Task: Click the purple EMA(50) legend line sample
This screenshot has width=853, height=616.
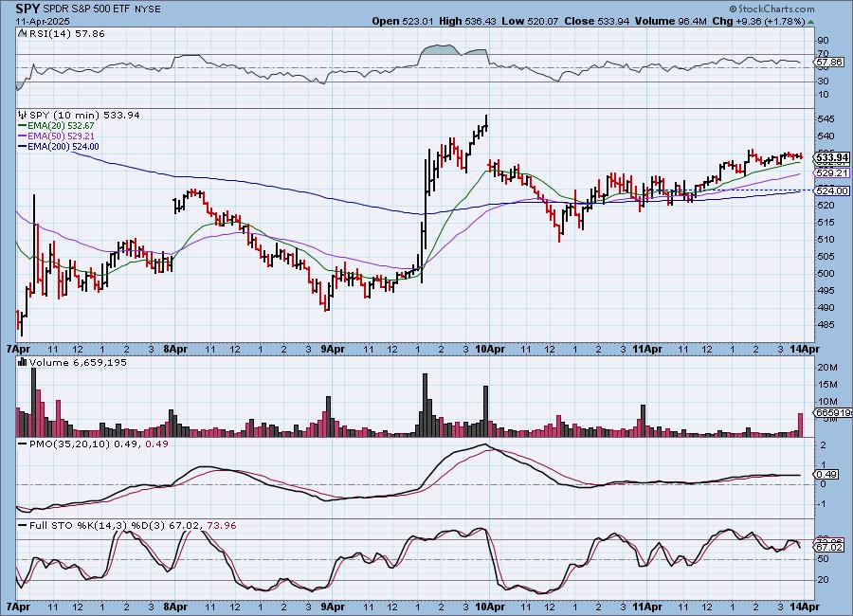Action: coord(23,136)
